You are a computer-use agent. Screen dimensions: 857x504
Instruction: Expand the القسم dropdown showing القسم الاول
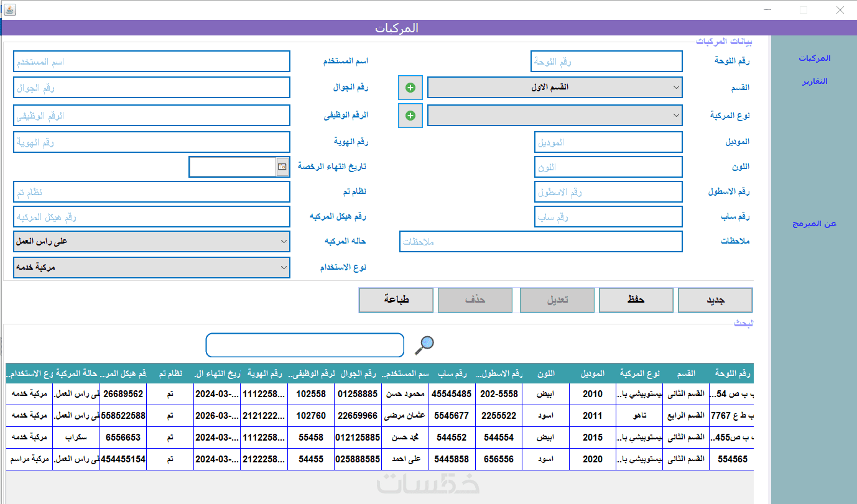pos(555,88)
